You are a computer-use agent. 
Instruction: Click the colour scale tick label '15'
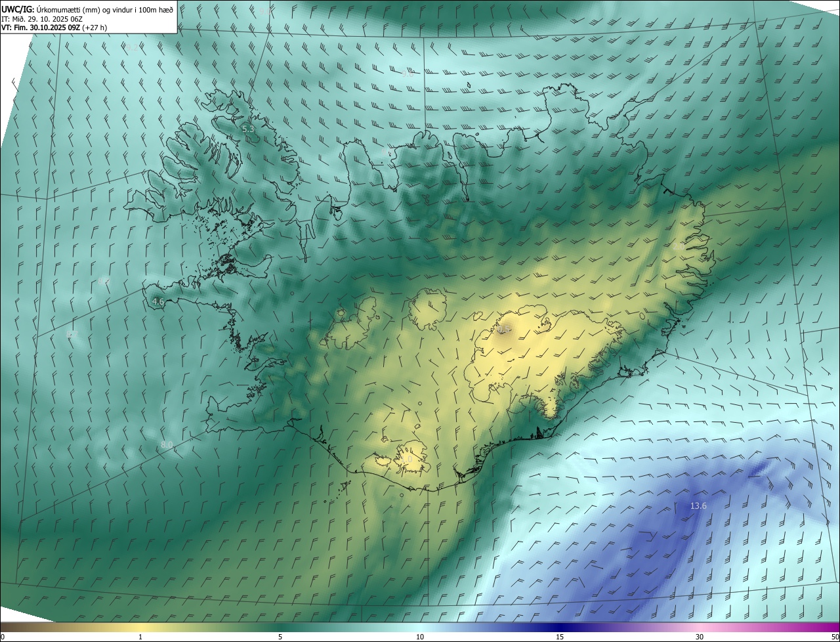pyautogui.click(x=560, y=637)
